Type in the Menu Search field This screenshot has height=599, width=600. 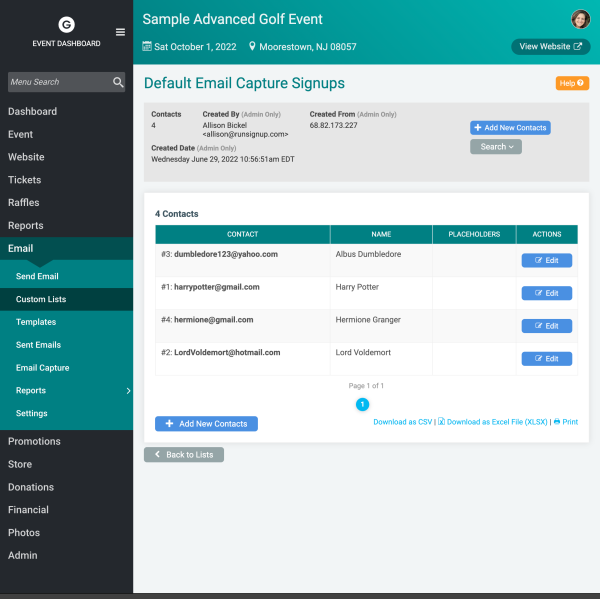click(x=66, y=82)
